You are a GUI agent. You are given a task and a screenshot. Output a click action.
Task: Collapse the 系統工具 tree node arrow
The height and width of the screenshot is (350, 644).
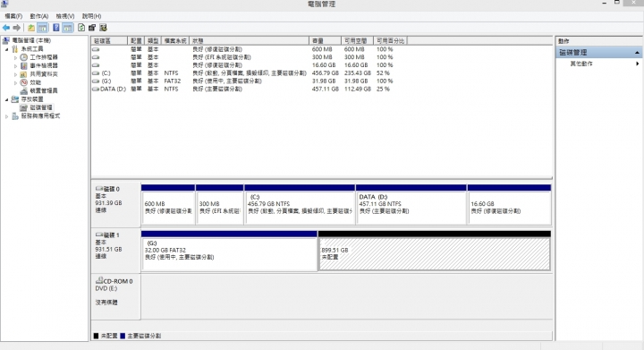(6, 49)
